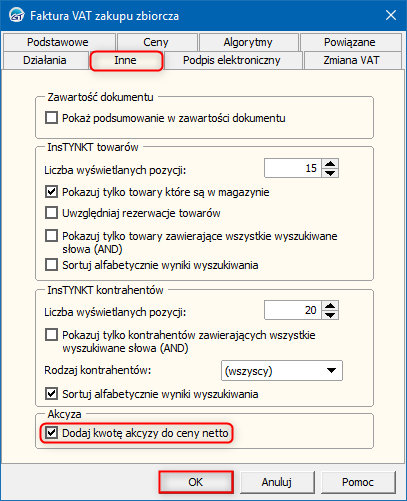
Task: Check Pokazuj tylko kontrahentów zawierających wszystkie słowa
Action: pos(51,335)
